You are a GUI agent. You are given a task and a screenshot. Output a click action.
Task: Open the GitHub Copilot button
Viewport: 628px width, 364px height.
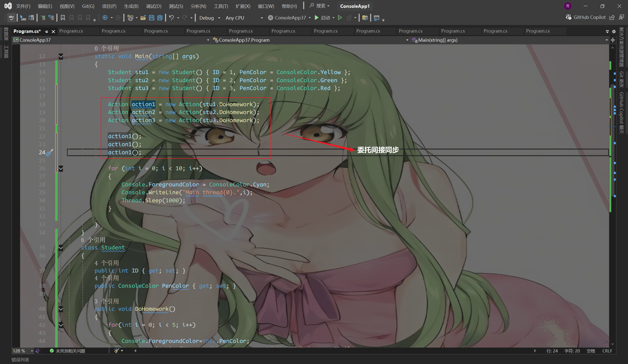(x=586, y=17)
